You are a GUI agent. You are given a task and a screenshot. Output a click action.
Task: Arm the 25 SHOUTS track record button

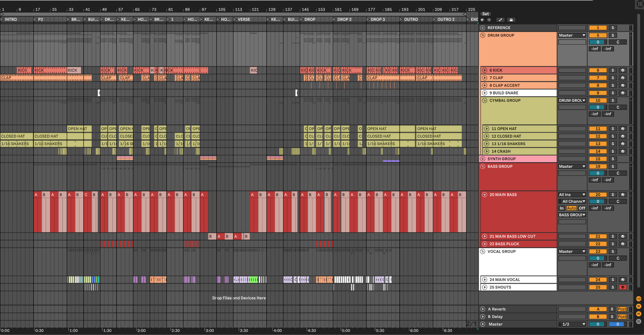[623, 287]
